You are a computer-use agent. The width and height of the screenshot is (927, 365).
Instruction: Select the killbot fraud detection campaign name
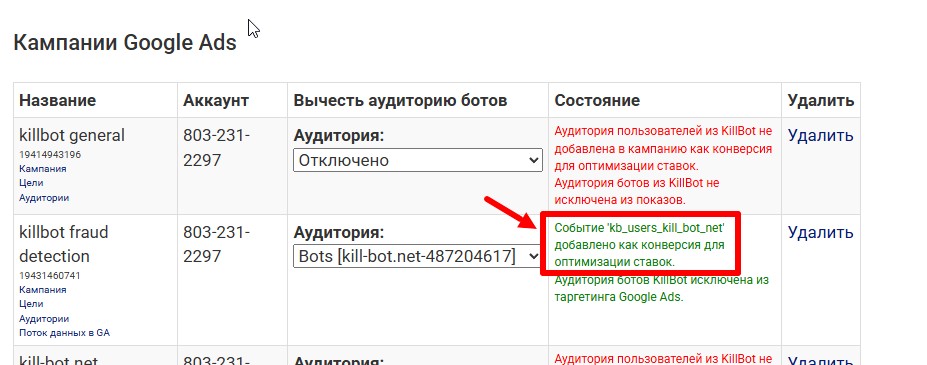64,244
